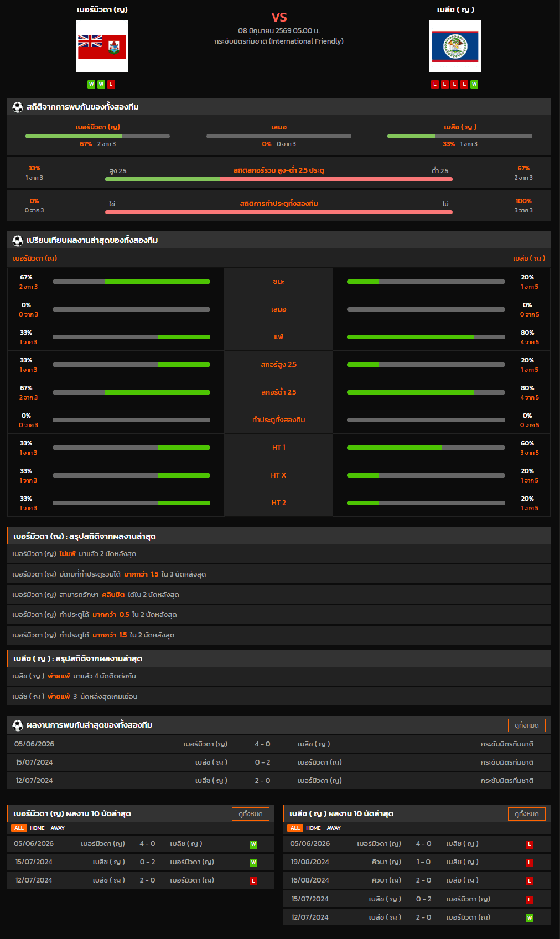The width and height of the screenshot is (560, 939).
Task: Click W badge on Bermuda's 15/07/2024 match row
Action: [253, 863]
